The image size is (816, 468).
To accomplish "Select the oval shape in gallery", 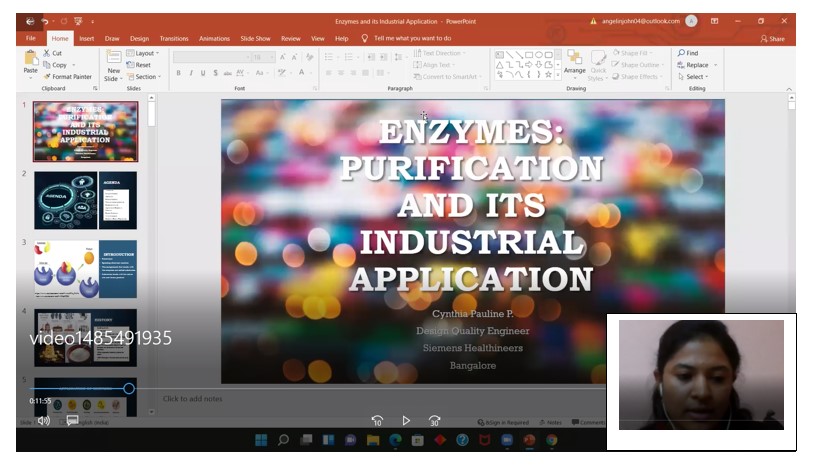I will tap(539, 55).
